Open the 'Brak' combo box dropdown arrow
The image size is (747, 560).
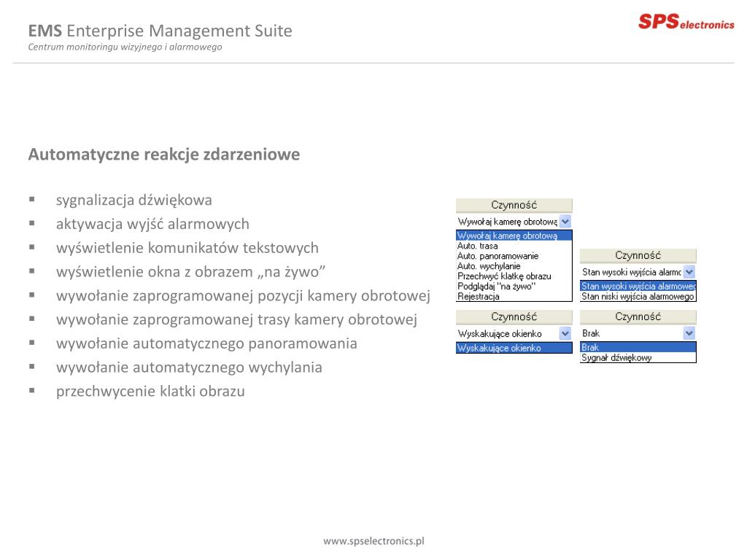(689, 333)
